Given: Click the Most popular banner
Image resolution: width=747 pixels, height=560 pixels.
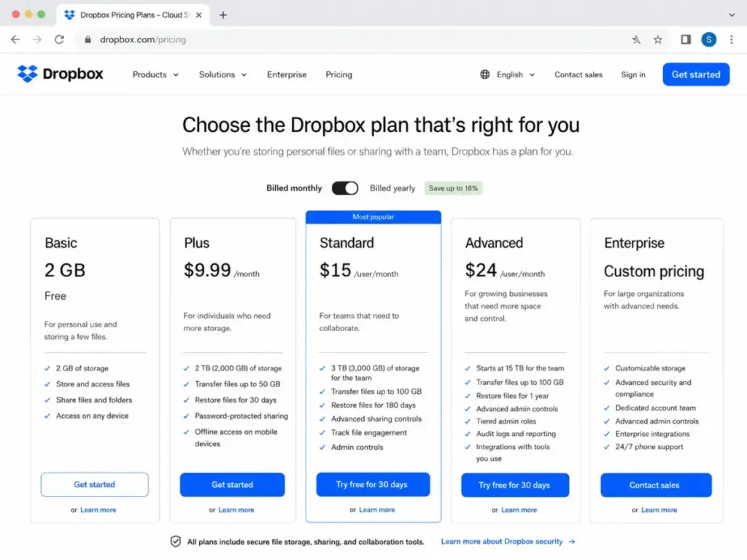Looking at the screenshot, I should click(x=373, y=217).
